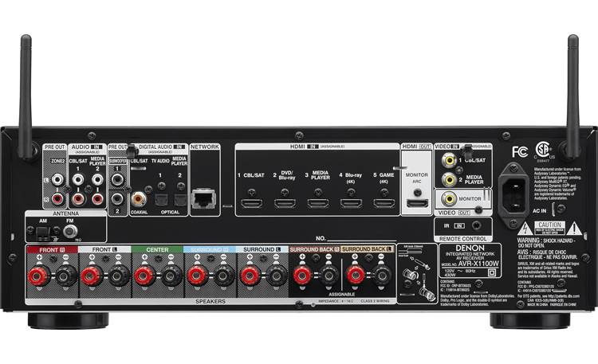This screenshot has height=364, width=598.
Task: Click the right rubber foot of receiver
Action: click(x=530, y=320)
